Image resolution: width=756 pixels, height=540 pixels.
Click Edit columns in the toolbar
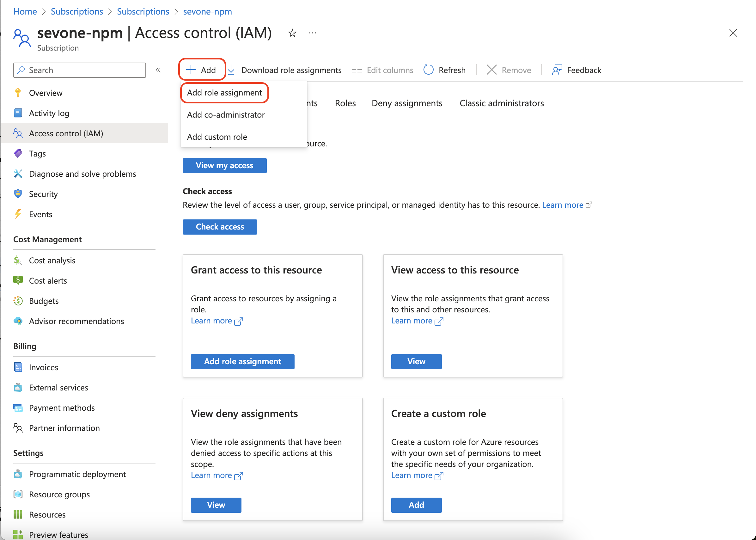click(x=382, y=70)
